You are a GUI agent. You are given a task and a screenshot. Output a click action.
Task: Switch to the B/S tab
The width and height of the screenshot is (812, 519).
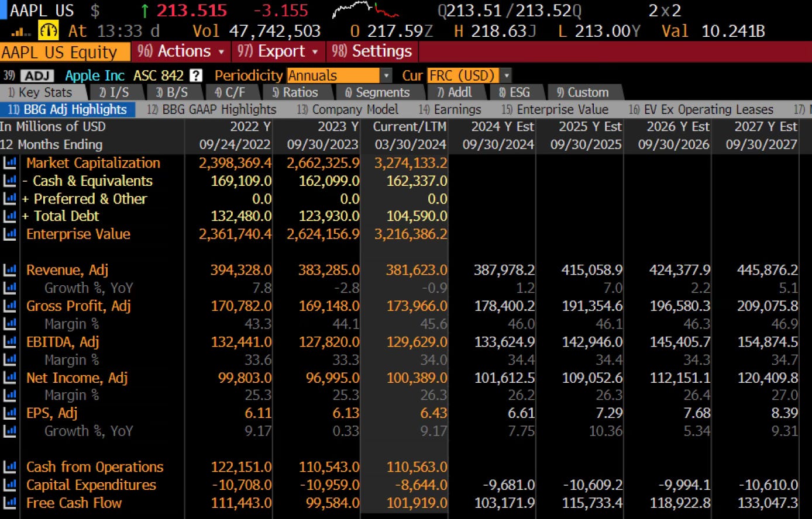click(172, 92)
